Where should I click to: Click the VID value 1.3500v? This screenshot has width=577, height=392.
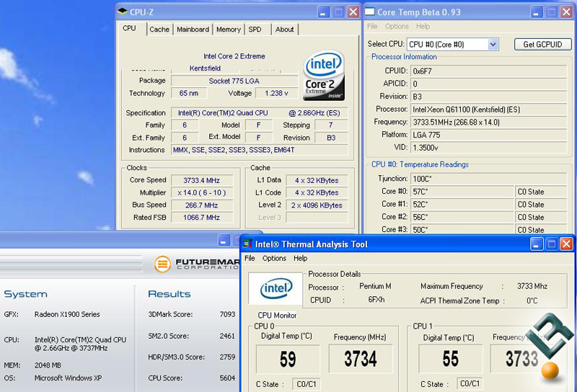click(x=488, y=148)
